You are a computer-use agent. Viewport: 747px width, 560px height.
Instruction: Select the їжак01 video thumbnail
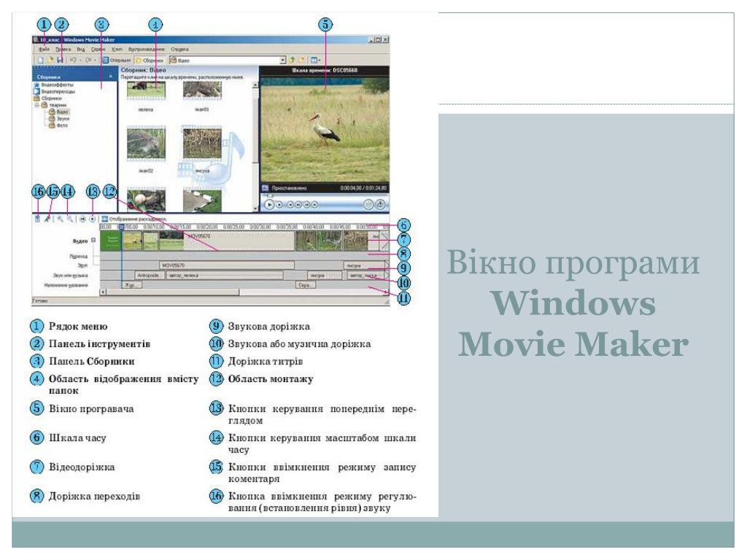point(202,90)
